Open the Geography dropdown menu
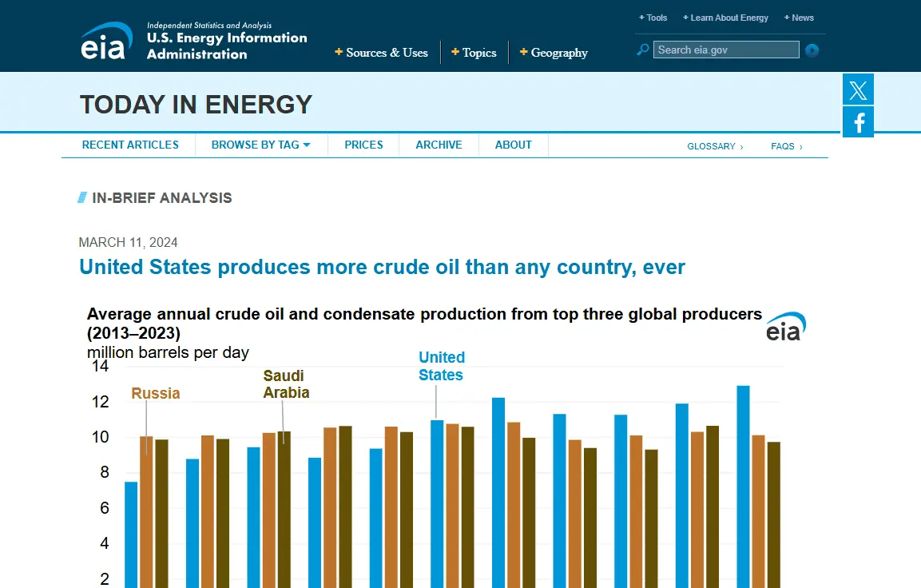 tap(554, 53)
